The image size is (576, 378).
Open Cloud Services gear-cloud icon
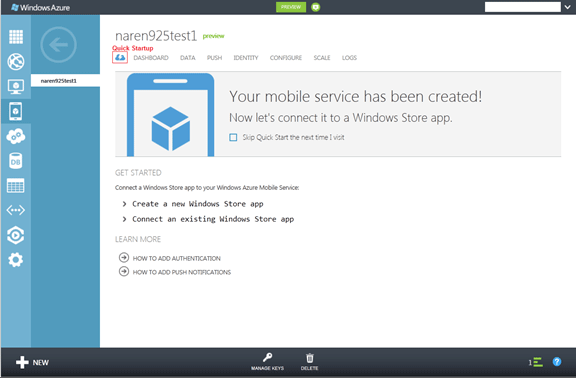click(16, 136)
